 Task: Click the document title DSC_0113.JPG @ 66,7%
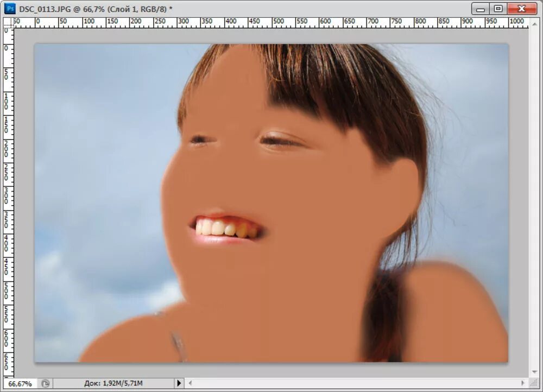click(62, 9)
